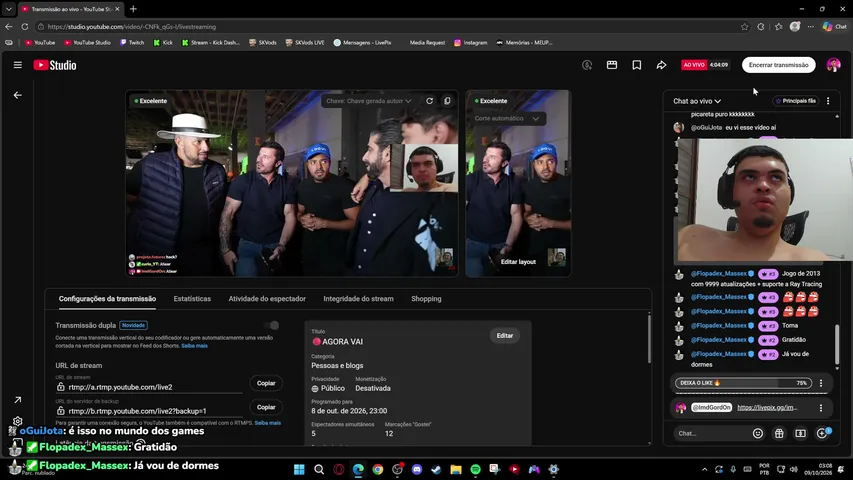Click the browser address bar URL
Screen dimensions: 853x480
pos(131,27)
